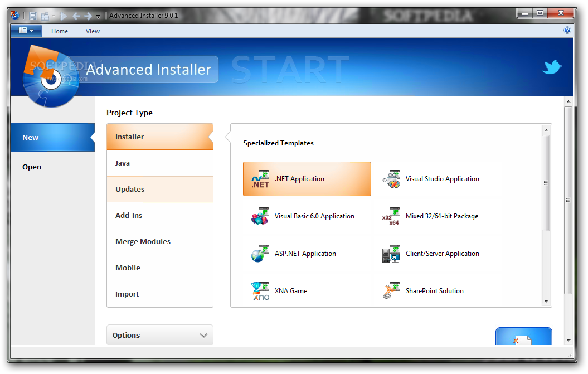588x374 pixels.
Task: Click templates list scroll down arrow
Action: click(546, 301)
